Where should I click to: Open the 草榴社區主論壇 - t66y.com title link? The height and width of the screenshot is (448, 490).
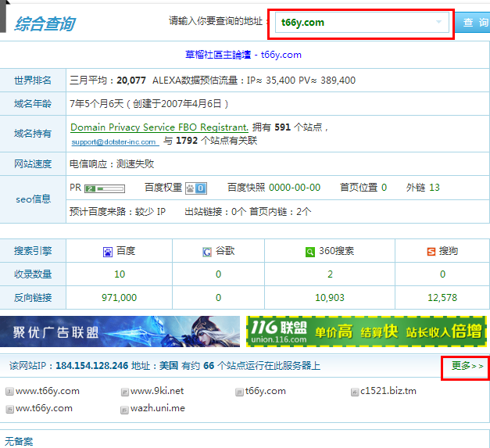(245, 55)
